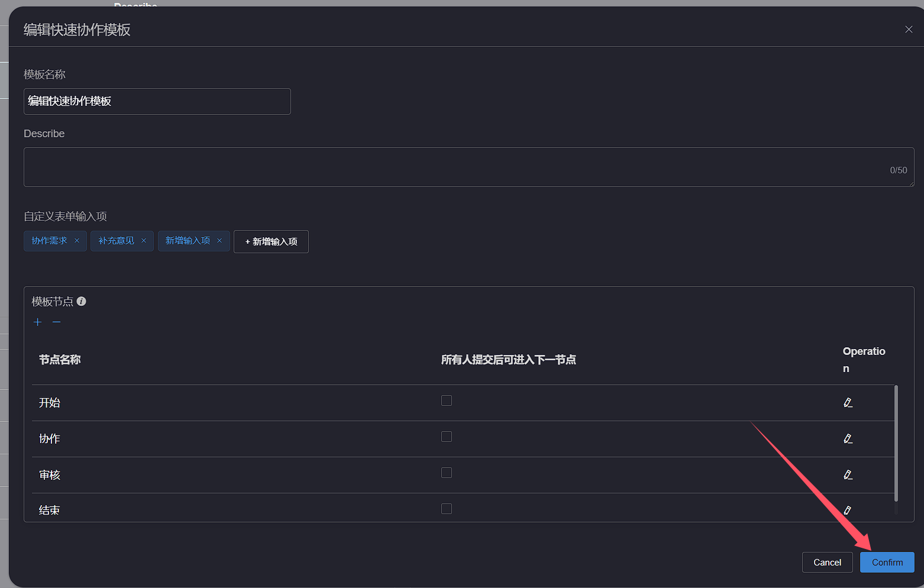This screenshot has height=588, width=924.
Task: Check the 结束 row checkbox
Action: click(447, 509)
